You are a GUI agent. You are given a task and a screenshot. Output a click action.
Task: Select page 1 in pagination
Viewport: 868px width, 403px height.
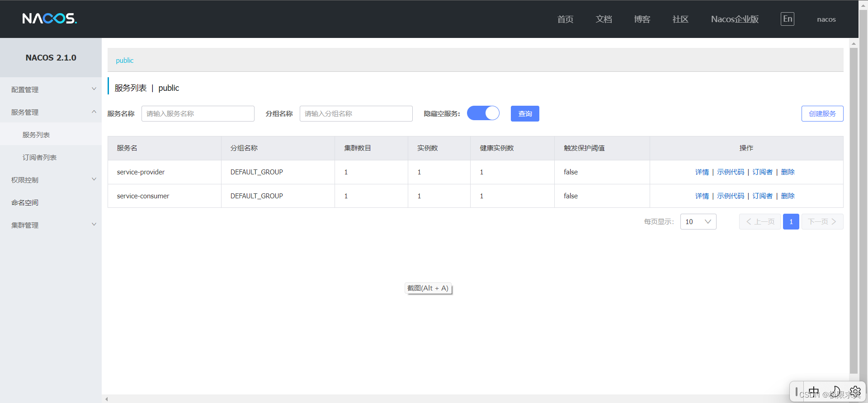click(791, 221)
